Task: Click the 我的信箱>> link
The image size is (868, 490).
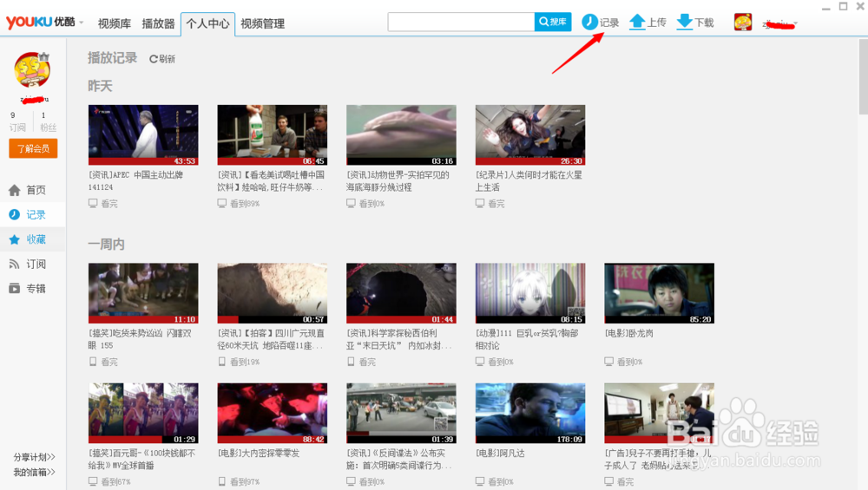Action: pos(35,472)
